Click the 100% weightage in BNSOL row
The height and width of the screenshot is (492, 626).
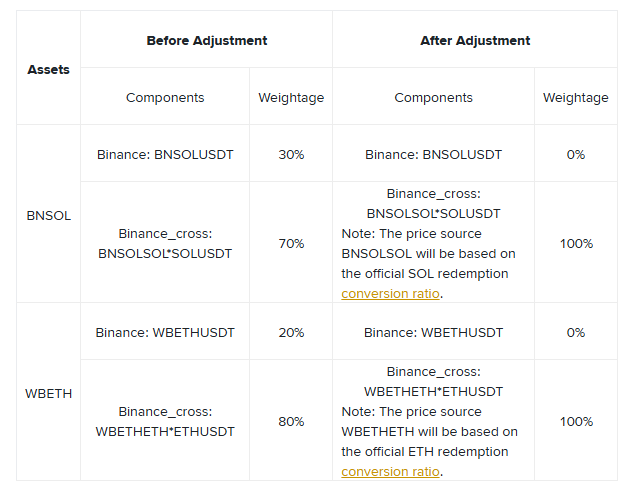pyautogui.click(x=576, y=243)
